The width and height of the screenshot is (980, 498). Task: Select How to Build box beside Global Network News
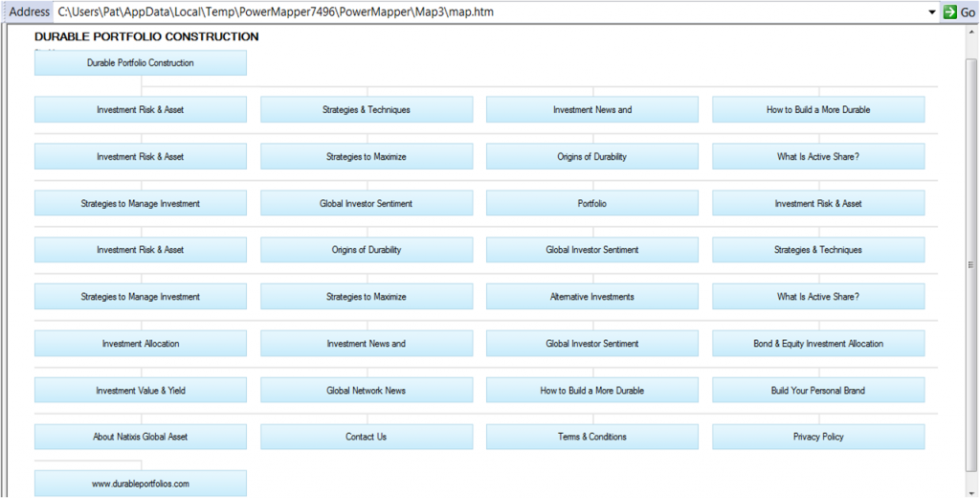coord(592,391)
